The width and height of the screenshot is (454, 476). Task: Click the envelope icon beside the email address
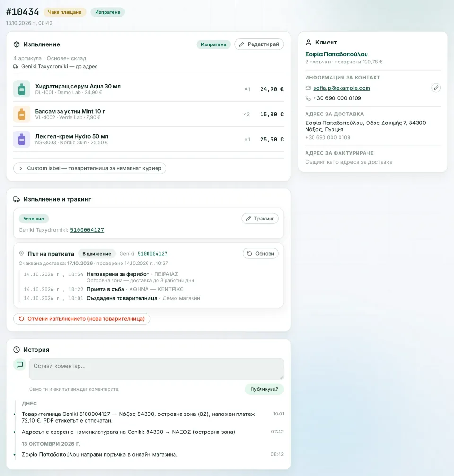[x=308, y=88]
